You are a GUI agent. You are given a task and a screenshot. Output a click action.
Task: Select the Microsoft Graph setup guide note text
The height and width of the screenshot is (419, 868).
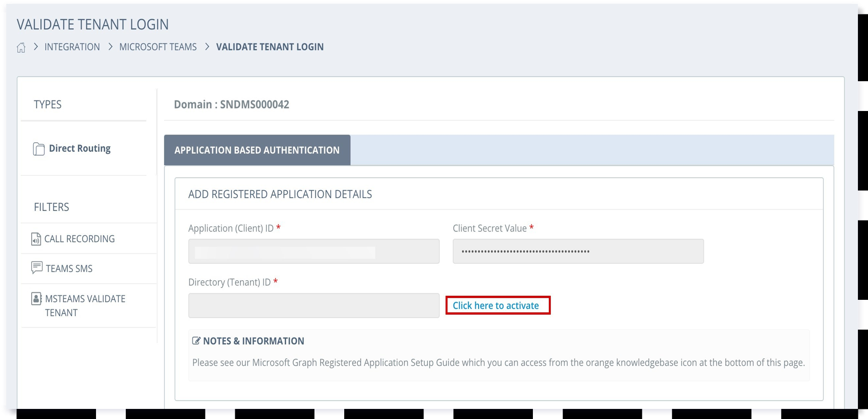(498, 363)
